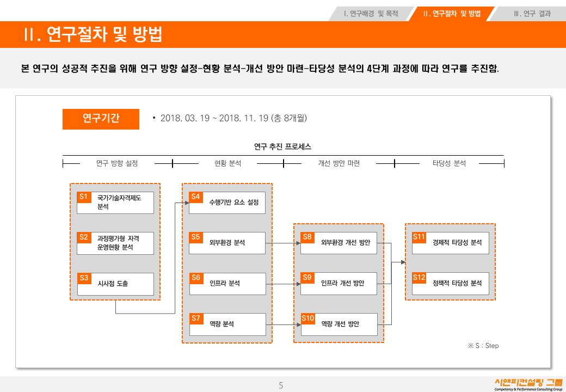
Task: Click the S11 step badge
Action: tap(419, 237)
